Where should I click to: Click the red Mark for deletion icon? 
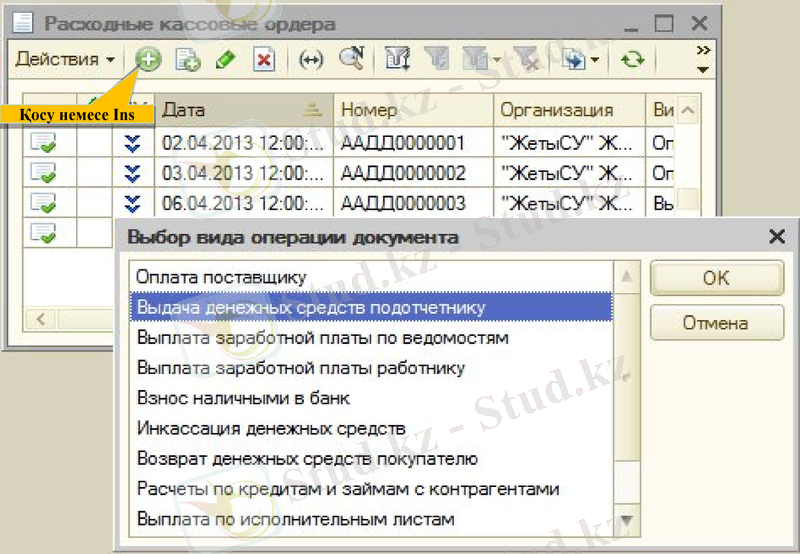coord(263,60)
